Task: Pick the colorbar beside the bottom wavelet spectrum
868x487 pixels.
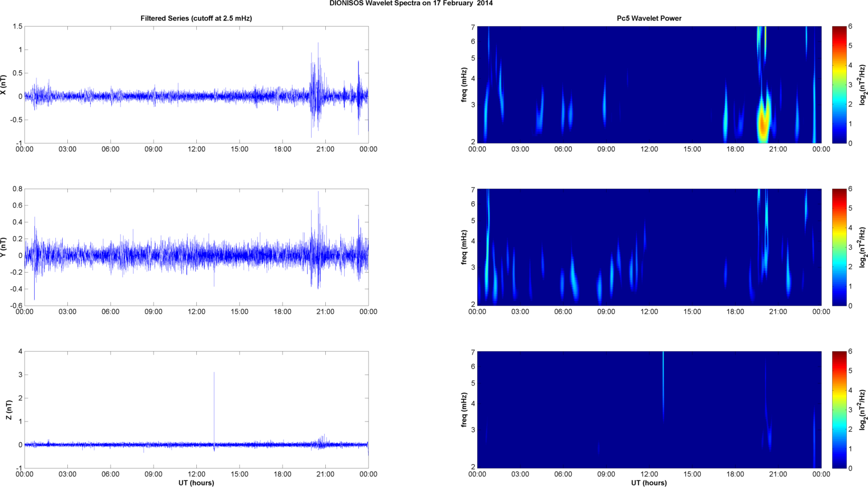Action: point(839,410)
